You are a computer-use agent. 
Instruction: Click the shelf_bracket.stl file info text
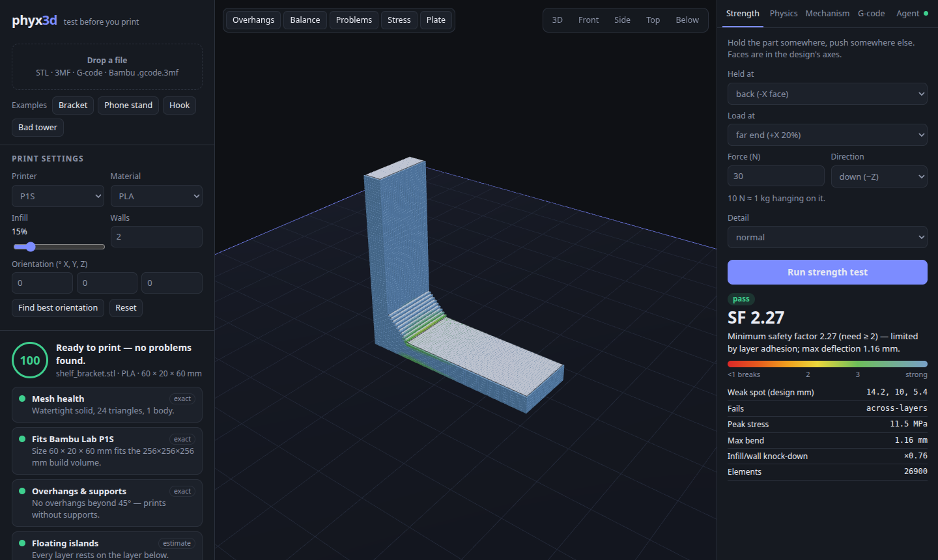coord(129,374)
